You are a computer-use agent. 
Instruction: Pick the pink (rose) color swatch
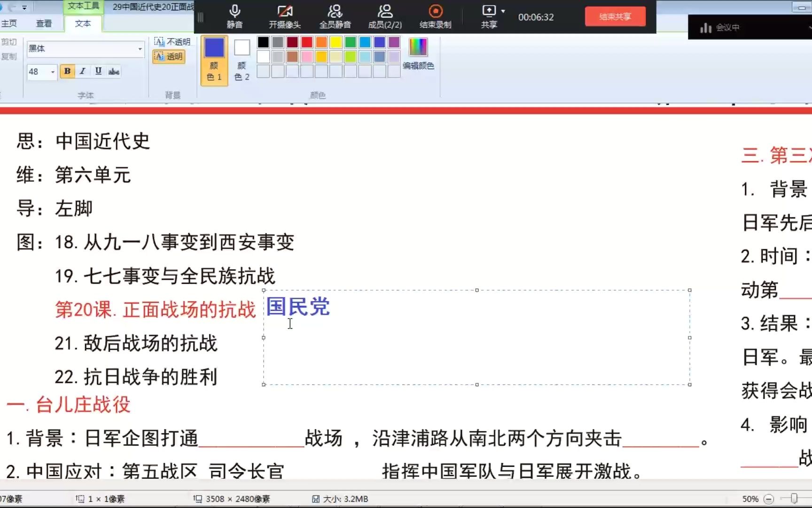click(307, 57)
